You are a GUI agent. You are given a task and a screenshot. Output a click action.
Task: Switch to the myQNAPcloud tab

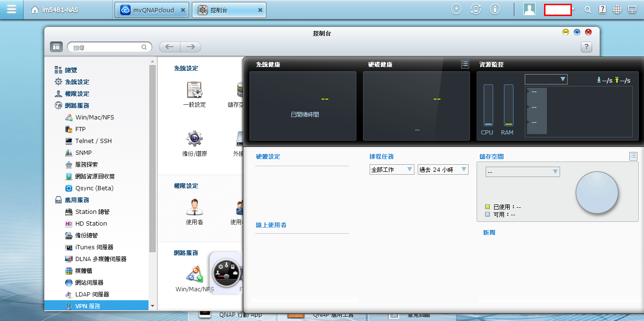coord(147,10)
